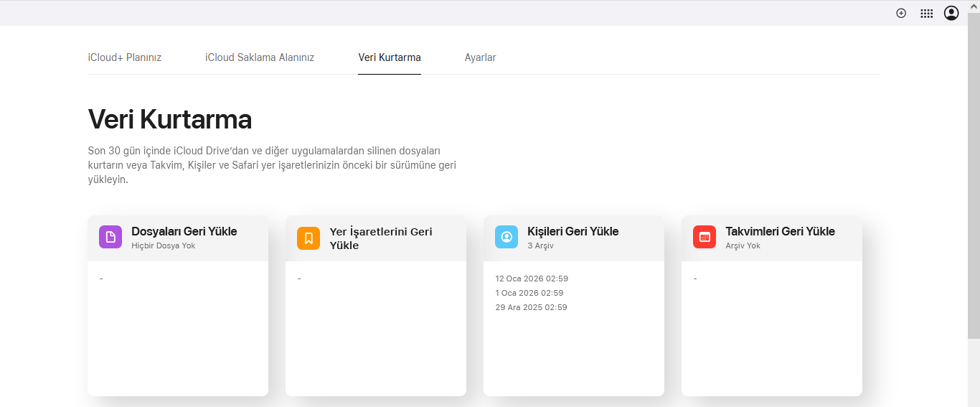Screen dimensions: 980x407
Task: Click the plus create icon in top bar
Action: [x=901, y=13]
